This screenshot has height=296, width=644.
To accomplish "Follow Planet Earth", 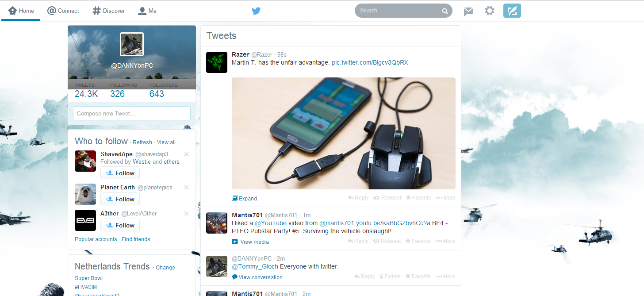I will (120, 199).
